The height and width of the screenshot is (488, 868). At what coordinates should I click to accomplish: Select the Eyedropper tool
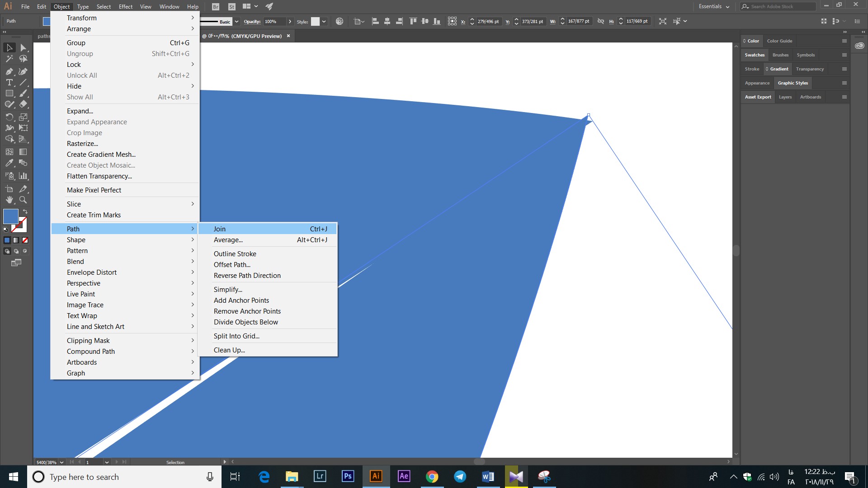9,163
